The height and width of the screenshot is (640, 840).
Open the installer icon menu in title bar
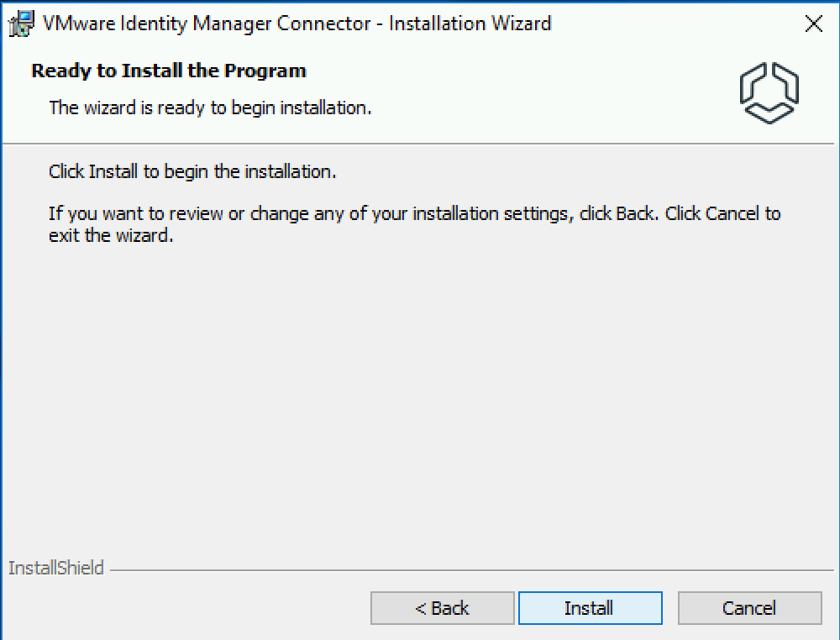tap(22, 24)
